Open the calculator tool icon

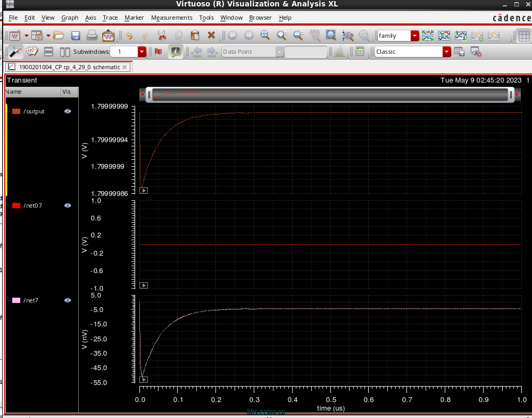click(360, 52)
